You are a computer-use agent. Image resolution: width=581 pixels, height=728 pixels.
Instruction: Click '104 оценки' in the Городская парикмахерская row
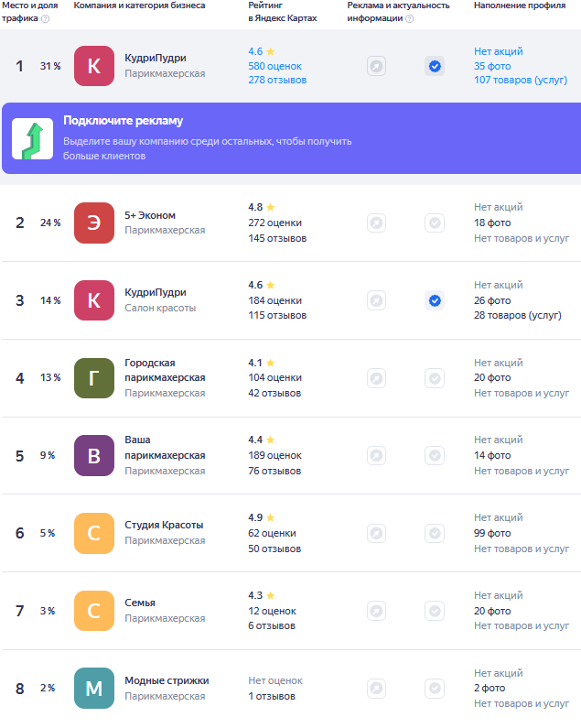pyautogui.click(x=274, y=377)
